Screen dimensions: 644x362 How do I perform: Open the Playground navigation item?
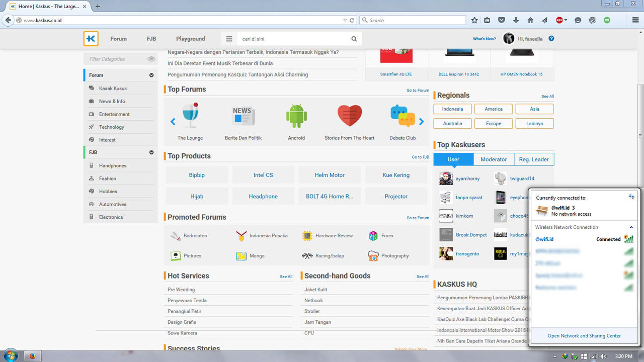click(191, 39)
